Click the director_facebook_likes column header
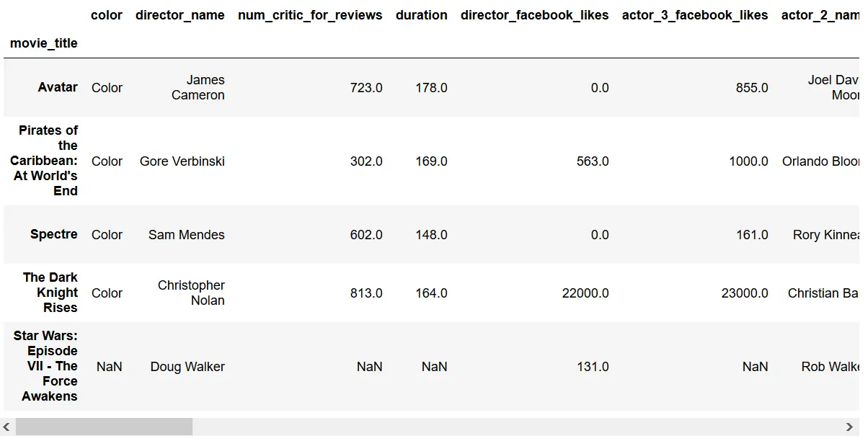This screenshot has width=868, height=441. tap(535, 15)
